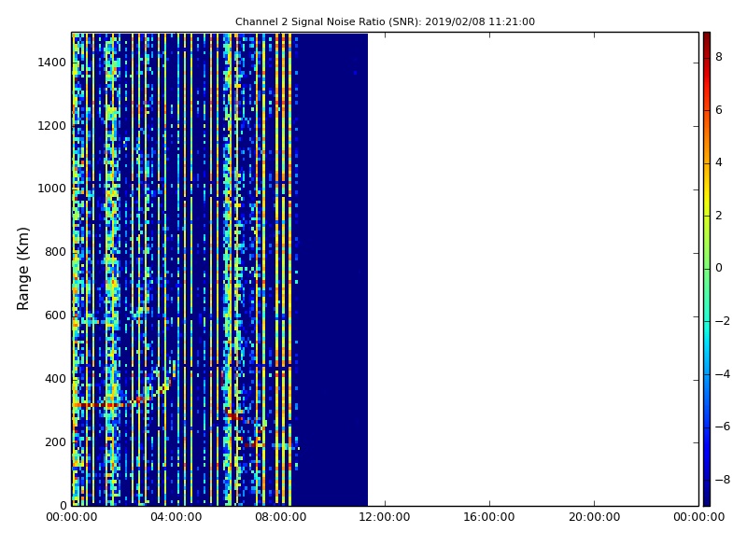Click the yellow region of colorbar near 3
The image size is (747, 560).
click(x=707, y=189)
